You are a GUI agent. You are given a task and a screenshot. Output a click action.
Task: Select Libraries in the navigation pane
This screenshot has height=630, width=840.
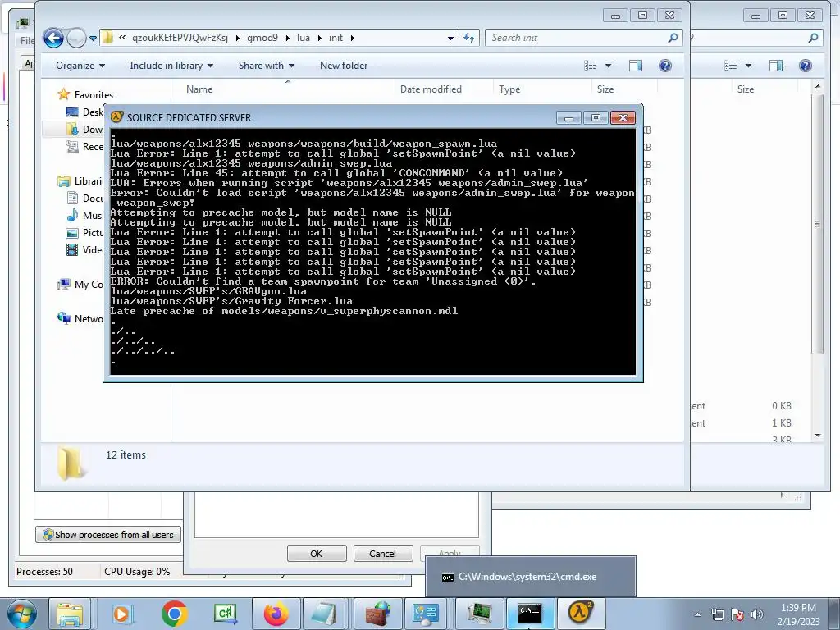click(80, 181)
